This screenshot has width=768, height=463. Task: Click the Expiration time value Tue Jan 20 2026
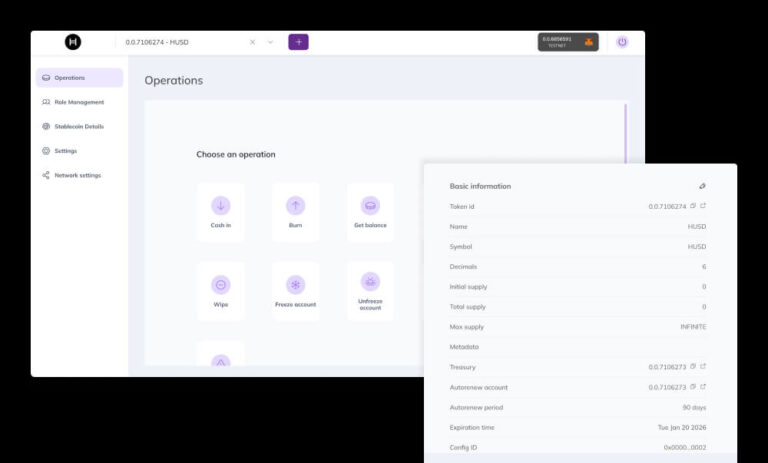[x=682, y=428]
